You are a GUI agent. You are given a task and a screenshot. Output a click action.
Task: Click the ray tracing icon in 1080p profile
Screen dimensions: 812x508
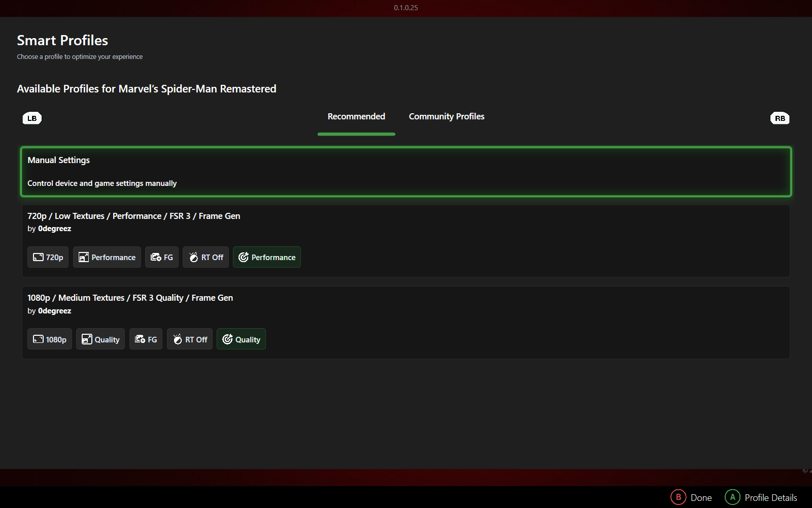pos(178,339)
